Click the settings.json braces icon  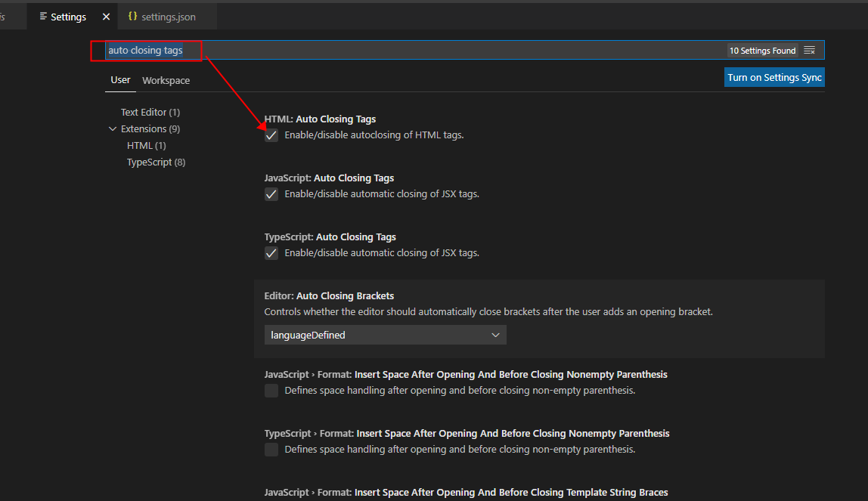(x=132, y=16)
